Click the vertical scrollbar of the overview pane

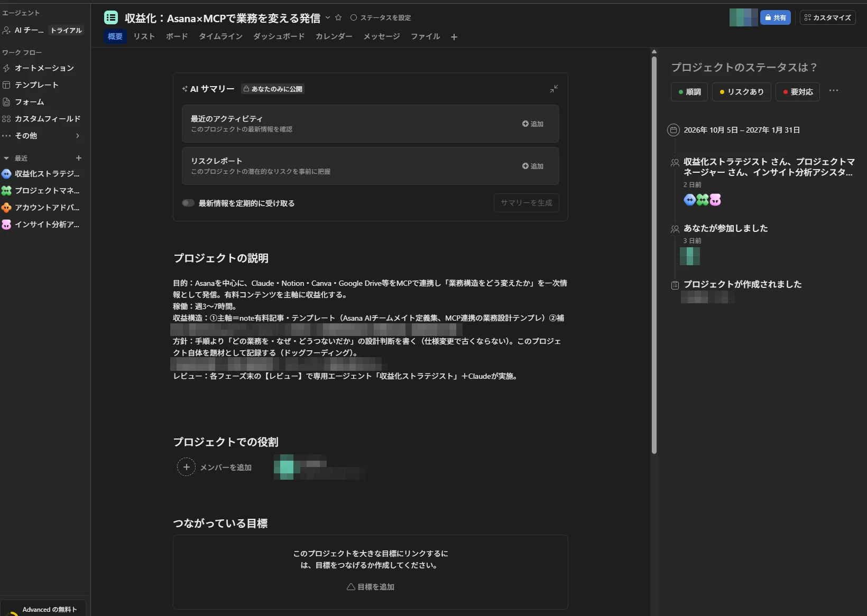654,255
